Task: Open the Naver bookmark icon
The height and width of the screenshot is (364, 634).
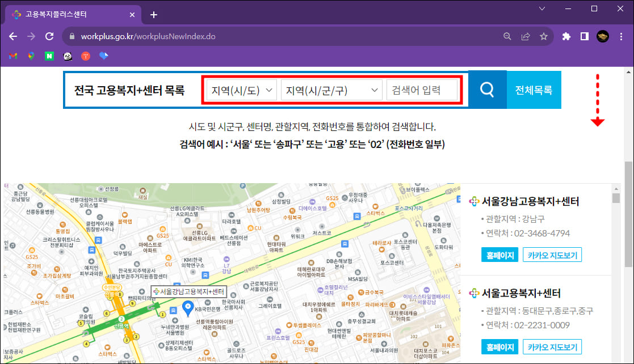Action: (x=49, y=56)
